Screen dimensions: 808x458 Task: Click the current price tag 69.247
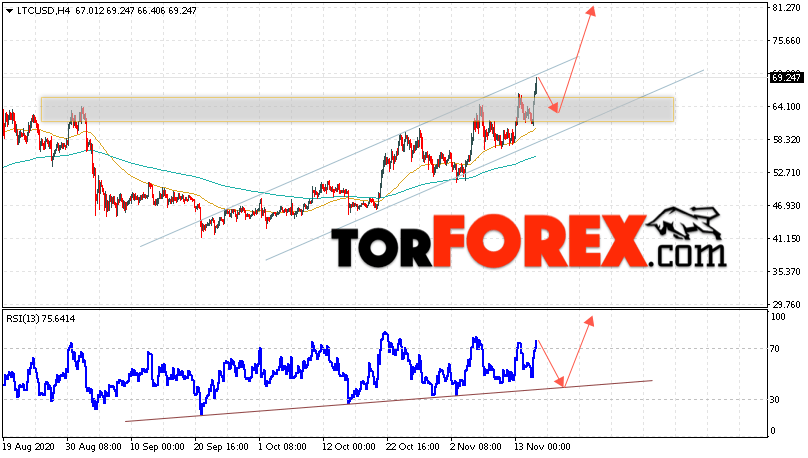point(786,77)
